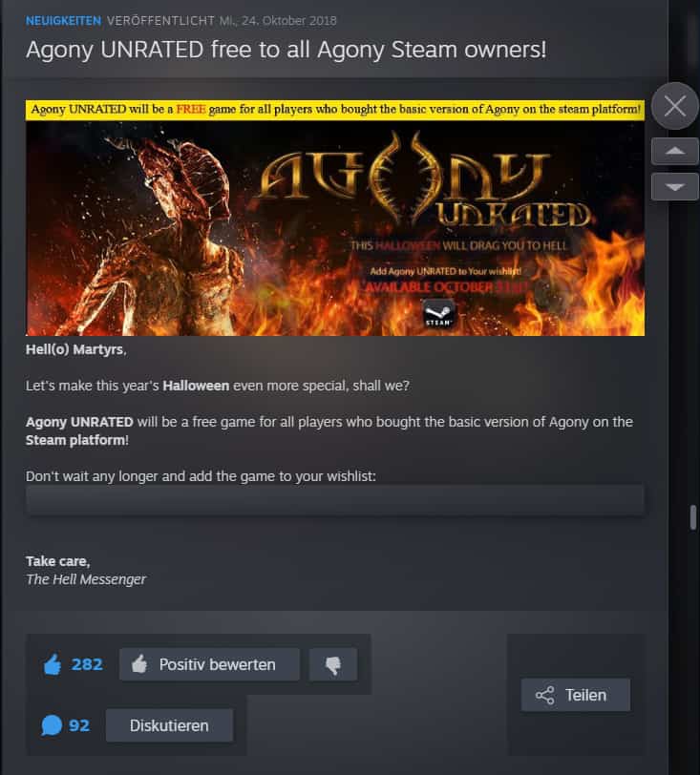Click the Steam logo in the banner
This screenshot has width=700, height=775.
pos(438,313)
